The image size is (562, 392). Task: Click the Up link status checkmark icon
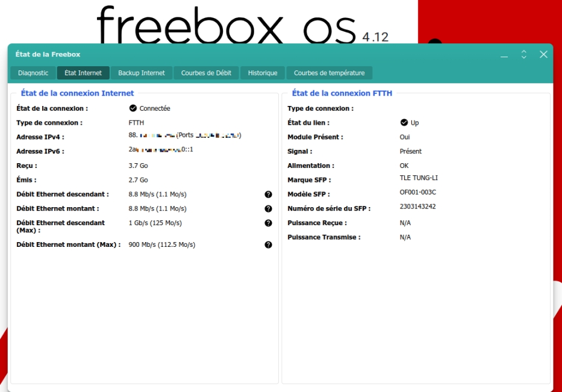tap(404, 123)
